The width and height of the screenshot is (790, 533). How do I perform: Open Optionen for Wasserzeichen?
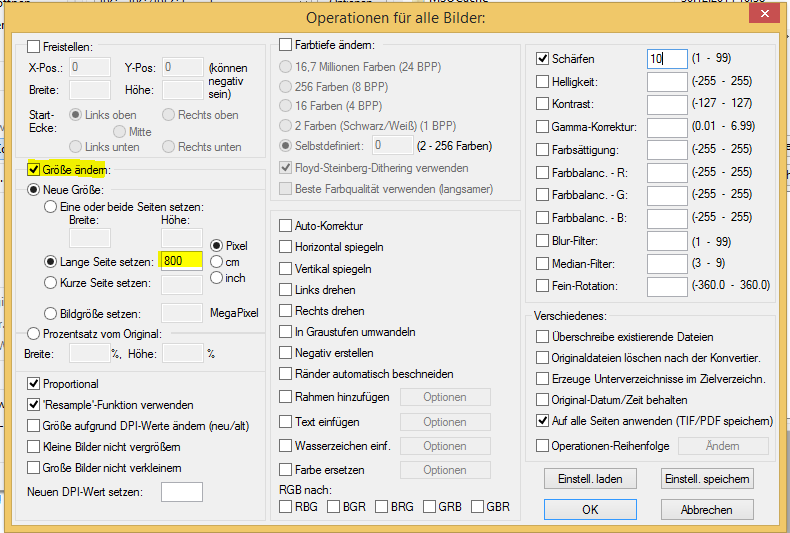(445, 445)
